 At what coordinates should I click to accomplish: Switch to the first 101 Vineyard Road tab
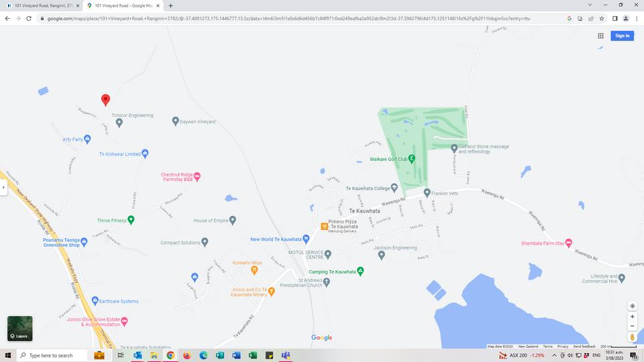[42, 6]
